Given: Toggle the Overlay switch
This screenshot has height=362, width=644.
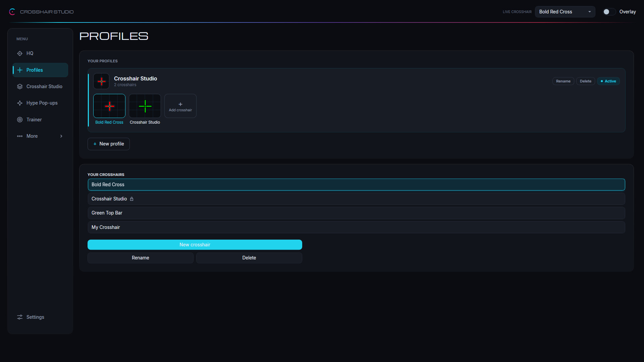Looking at the screenshot, I should (x=609, y=12).
